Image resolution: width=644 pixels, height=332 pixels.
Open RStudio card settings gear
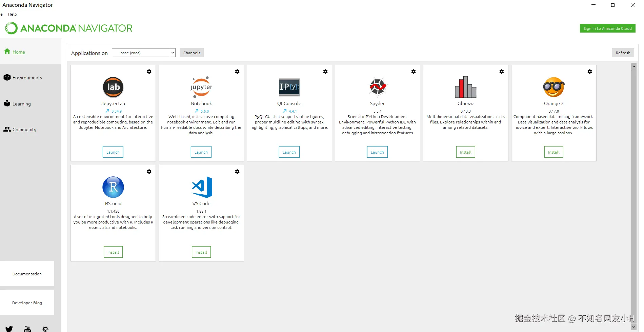pyautogui.click(x=149, y=172)
